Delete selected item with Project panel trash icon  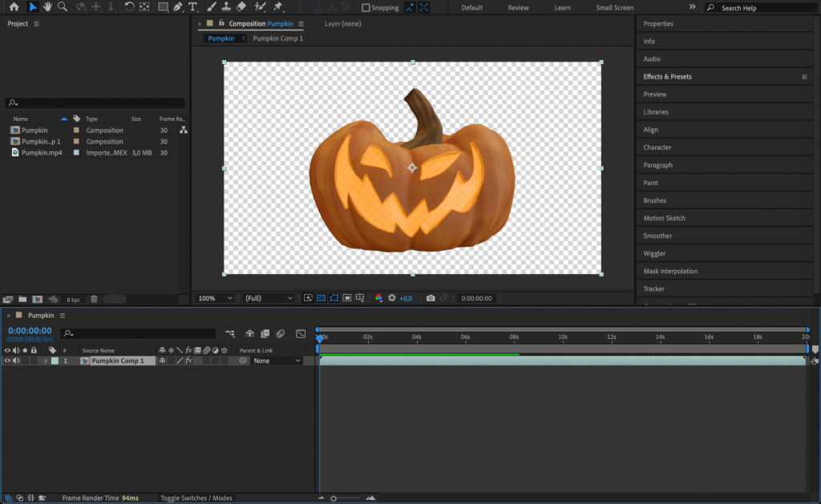point(94,297)
